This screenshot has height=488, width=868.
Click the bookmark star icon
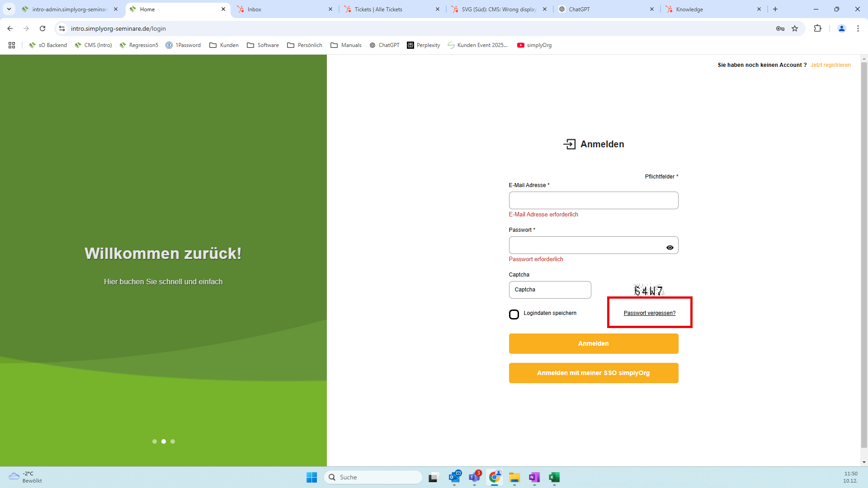[x=795, y=28]
